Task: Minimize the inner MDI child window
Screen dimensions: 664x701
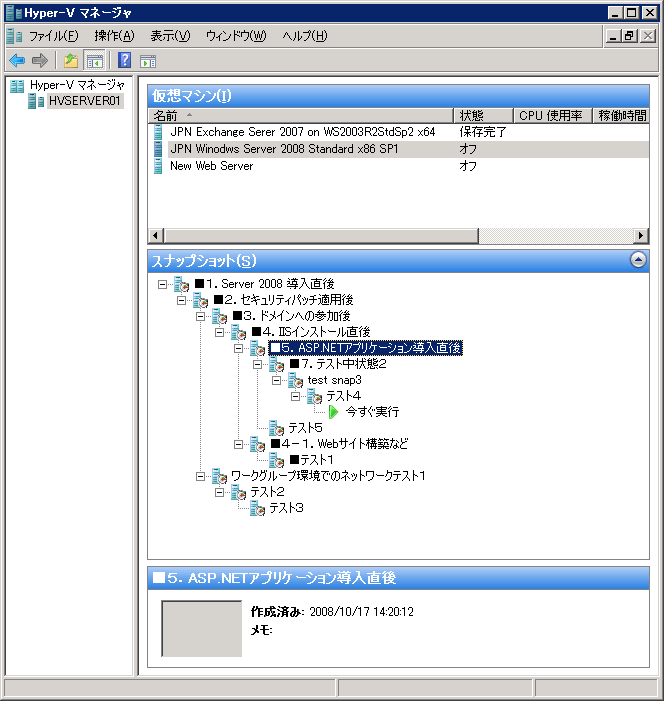Action: [613, 36]
